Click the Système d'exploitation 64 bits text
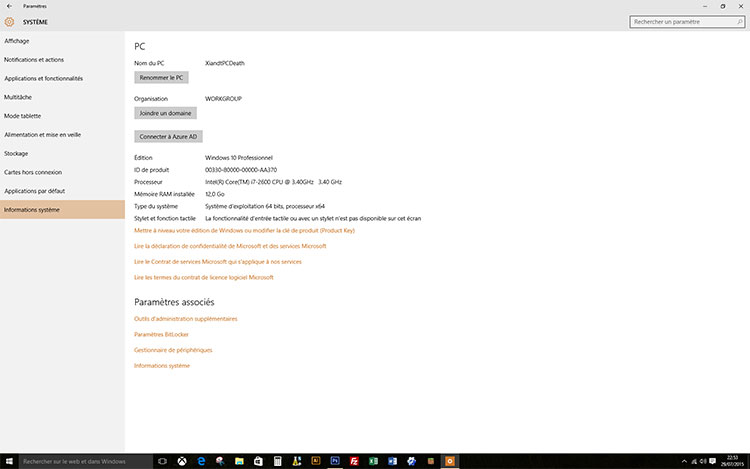This screenshot has width=750, height=469. click(265, 207)
